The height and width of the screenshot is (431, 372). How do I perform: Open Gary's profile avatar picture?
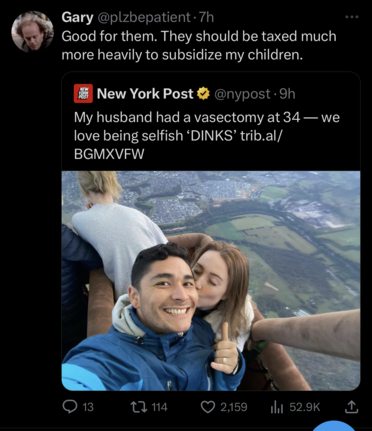coord(32,31)
